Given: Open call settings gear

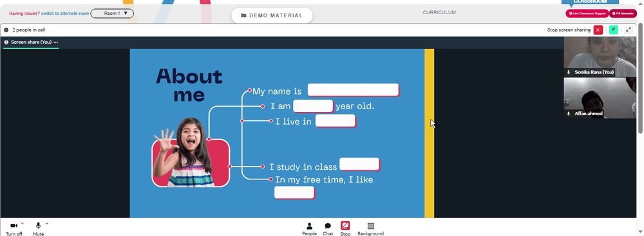Looking at the screenshot, I should pos(6,30).
